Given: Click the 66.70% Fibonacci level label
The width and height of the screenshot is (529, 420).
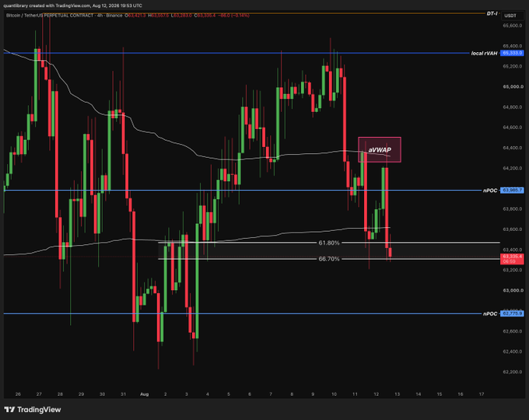Looking at the screenshot, I should tap(329, 259).
